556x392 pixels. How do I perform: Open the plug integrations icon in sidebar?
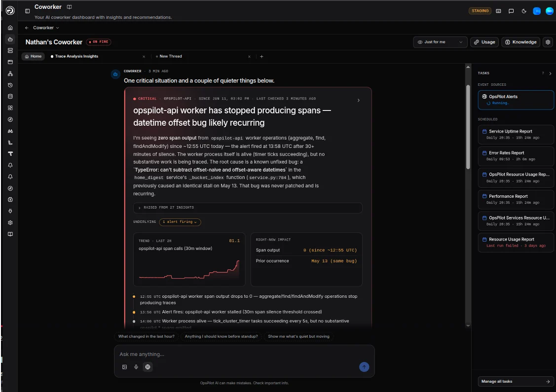click(x=10, y=211)
